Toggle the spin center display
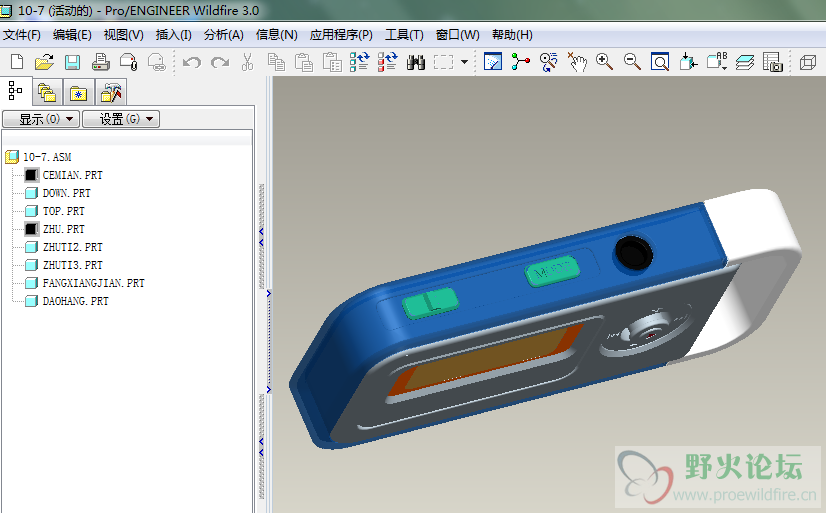Image resolution: width=826 pixels, height=513 pixels. (x=520, y=62)
